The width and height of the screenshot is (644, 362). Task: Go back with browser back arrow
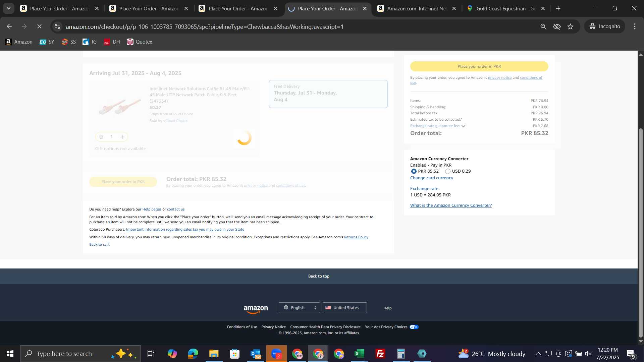click(x=9, y=26)
